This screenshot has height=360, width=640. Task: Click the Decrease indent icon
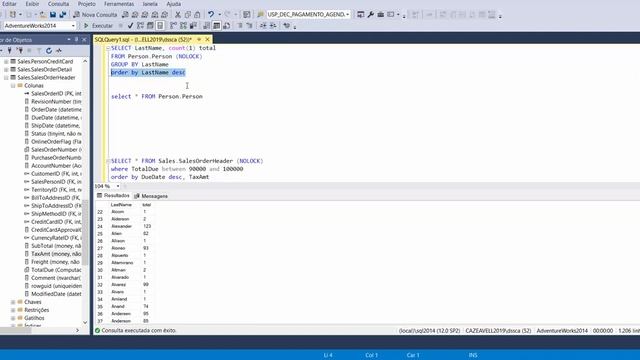coord(263,26)
